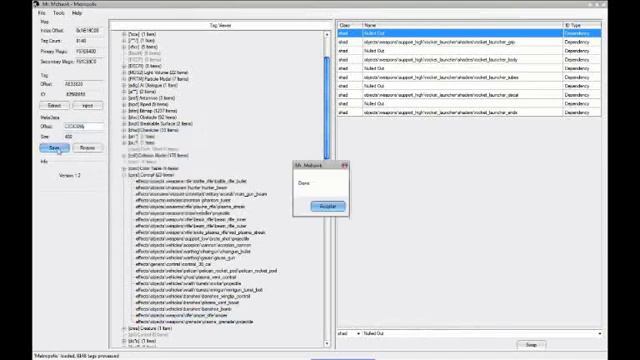Screen dimensions: 640x360
Task: Focus the MetaData Offset input field
Action: tap(83, 127)
